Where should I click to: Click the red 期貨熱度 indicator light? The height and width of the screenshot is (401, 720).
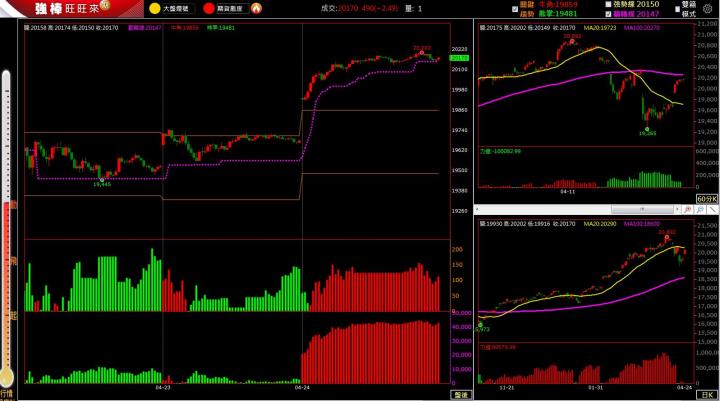pos(212,8)
